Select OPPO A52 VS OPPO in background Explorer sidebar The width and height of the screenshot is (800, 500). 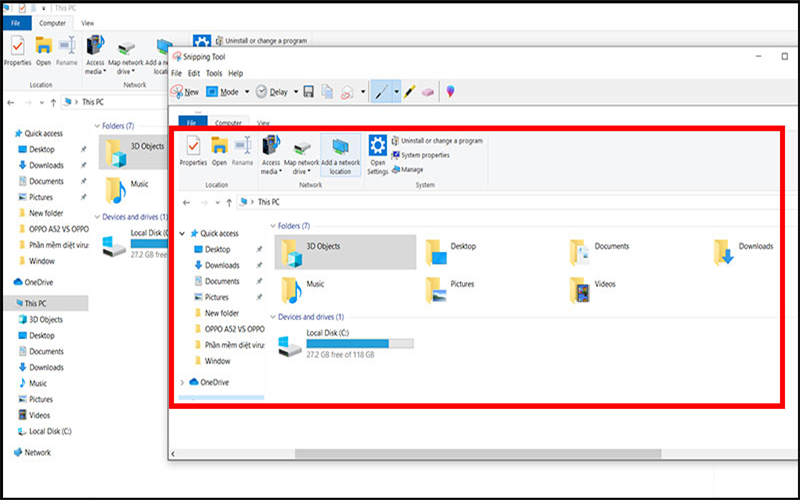pos(53,229)
